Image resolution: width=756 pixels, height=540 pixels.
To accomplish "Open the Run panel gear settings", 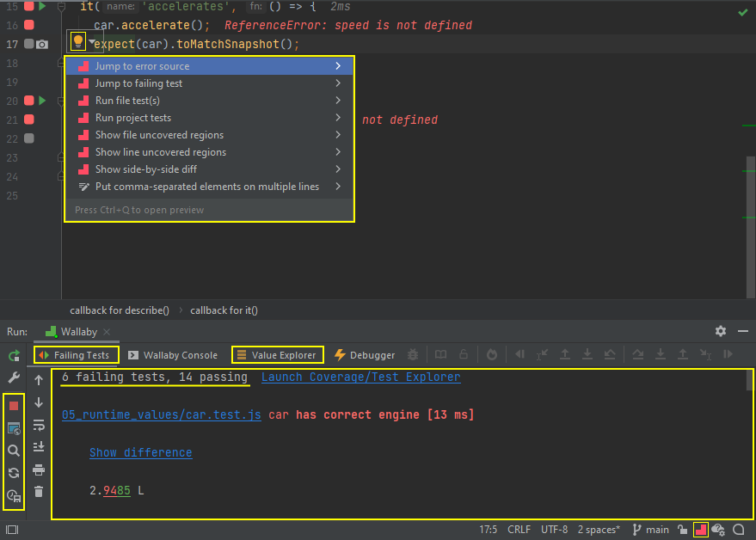I will pyautogui.click(x=721, y=331).
